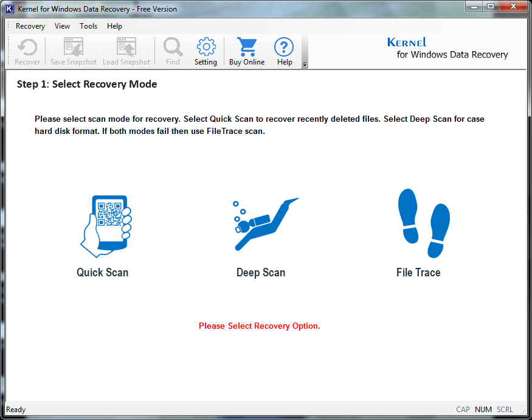Grab the window resize grip corner

(x=523, y=411)
